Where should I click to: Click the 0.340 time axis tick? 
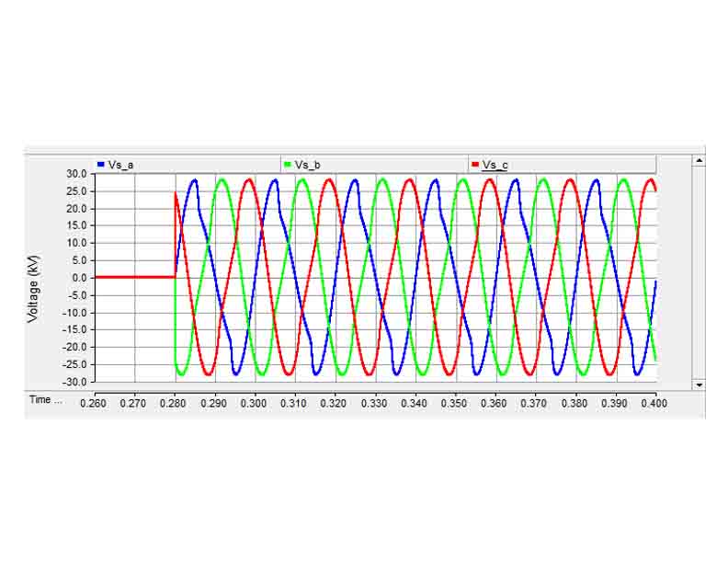click(415, 402)
